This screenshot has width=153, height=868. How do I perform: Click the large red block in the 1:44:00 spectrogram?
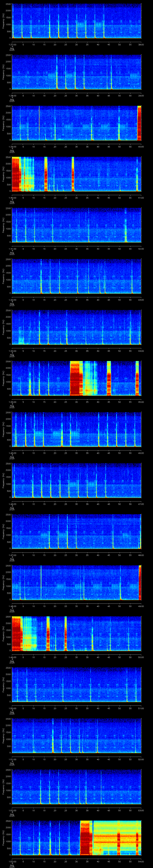click(x=76, y=378)
